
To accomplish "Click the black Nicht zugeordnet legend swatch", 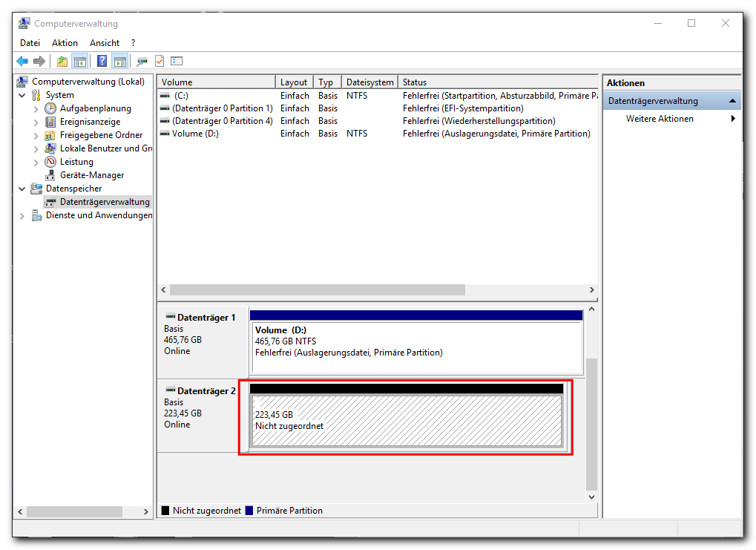I will (165, 511).
